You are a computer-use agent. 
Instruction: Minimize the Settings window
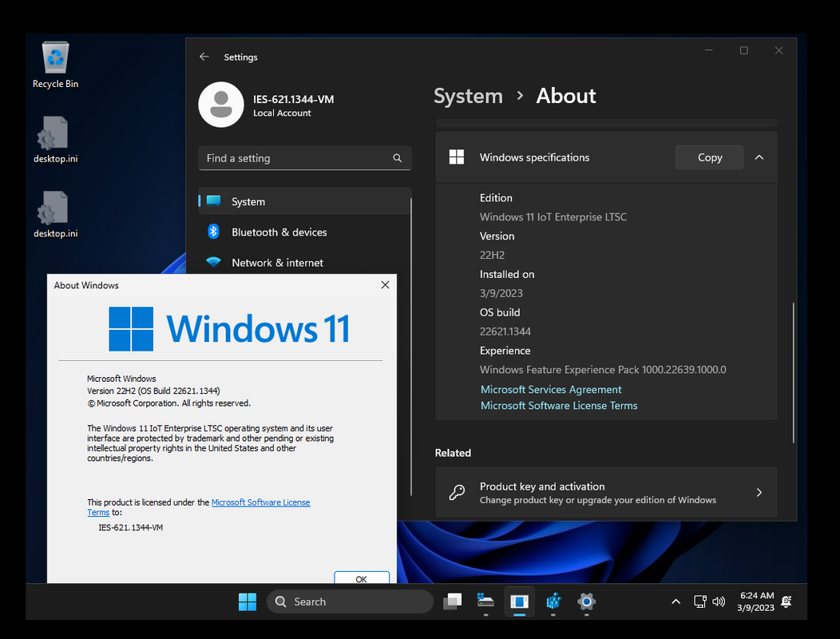pyautogui.click(x=709, y=50)
